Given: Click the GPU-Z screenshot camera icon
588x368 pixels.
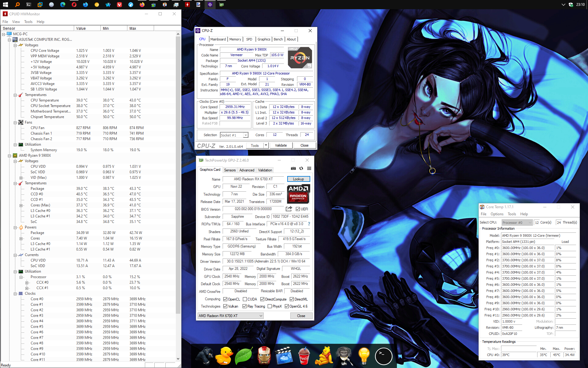Looking at the screenshot, I should tap(293, 168).
